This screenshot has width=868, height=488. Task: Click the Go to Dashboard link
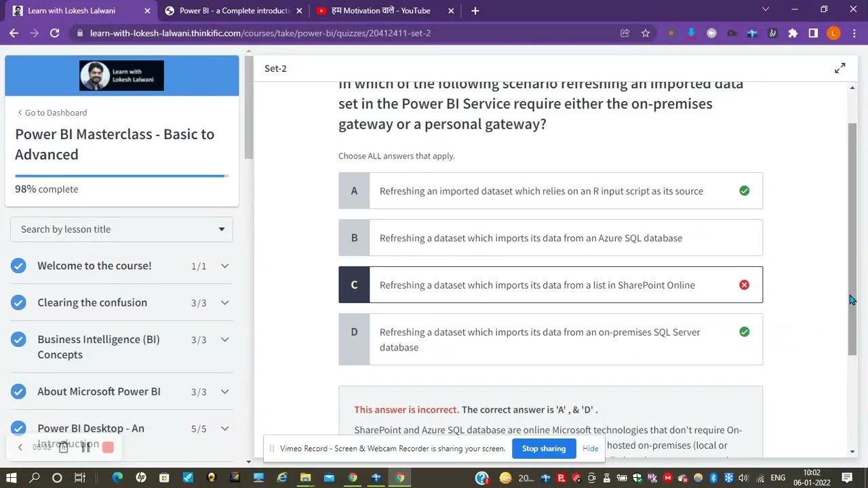pyautogui.click(x=52, y=113)
